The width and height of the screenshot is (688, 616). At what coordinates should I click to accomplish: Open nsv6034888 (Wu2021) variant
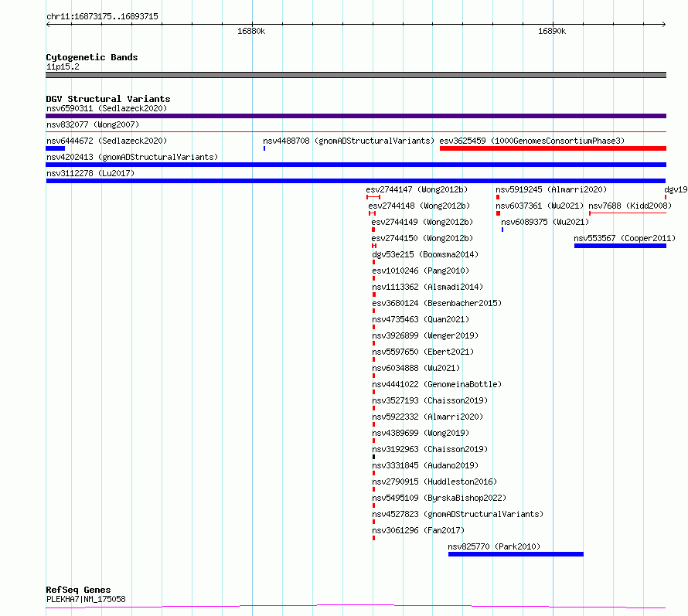click(x=416, y=368)
